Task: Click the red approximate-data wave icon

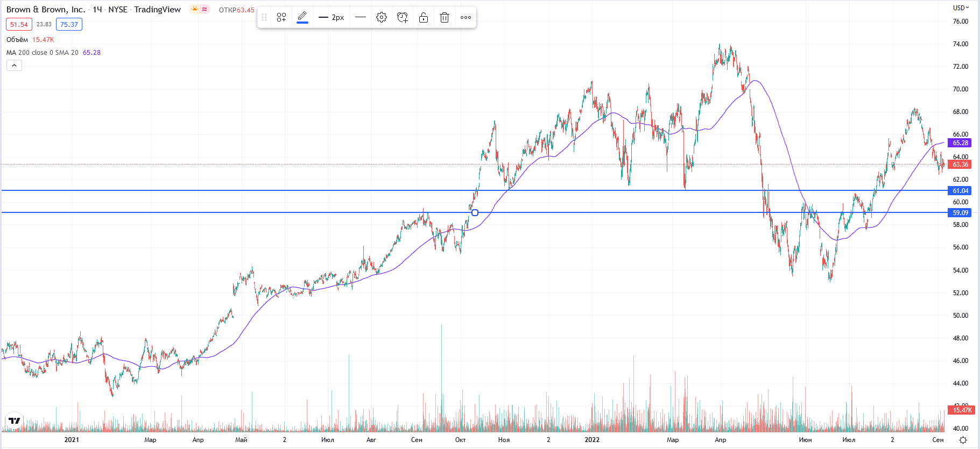Action: pyautogui.click(x=205, y=9)
